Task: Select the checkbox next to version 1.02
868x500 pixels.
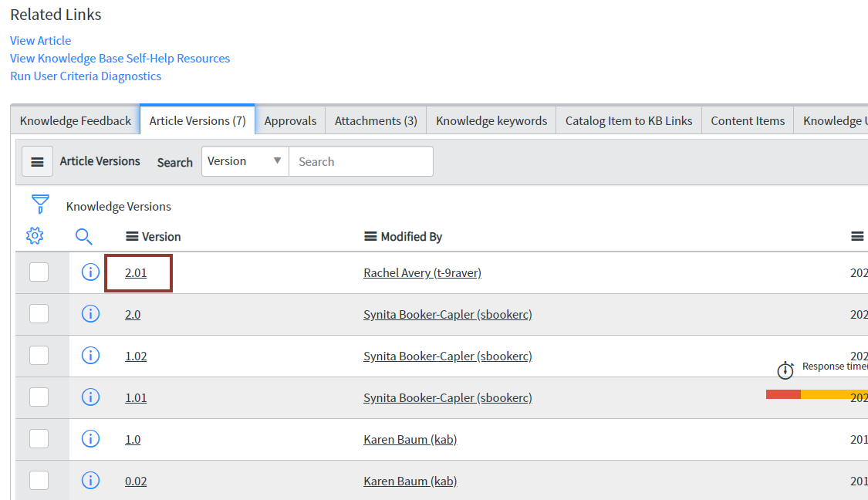Action: coord(39,355)
